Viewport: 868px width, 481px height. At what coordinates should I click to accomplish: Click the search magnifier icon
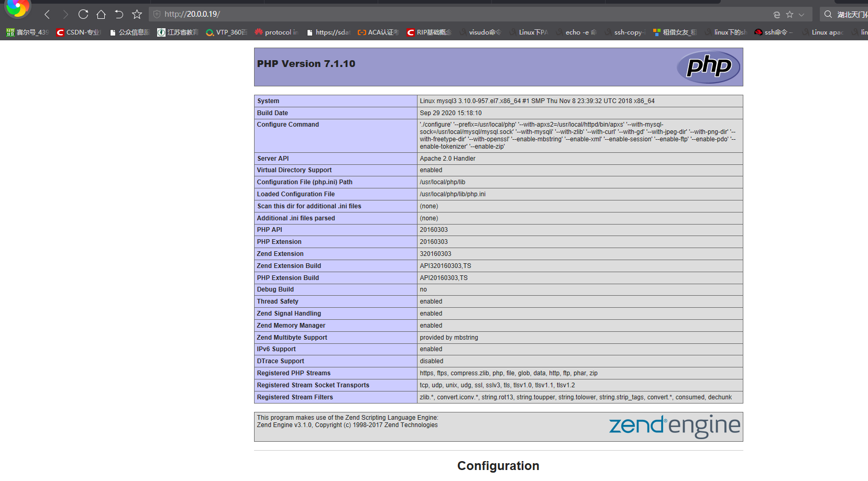pyautogui.click(x=828, y=14)
